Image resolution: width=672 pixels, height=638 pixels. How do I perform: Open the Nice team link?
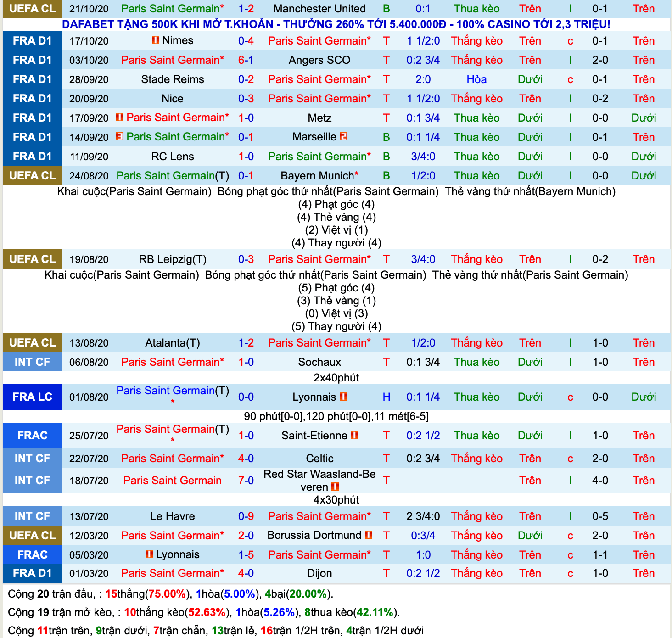[173, 99]
